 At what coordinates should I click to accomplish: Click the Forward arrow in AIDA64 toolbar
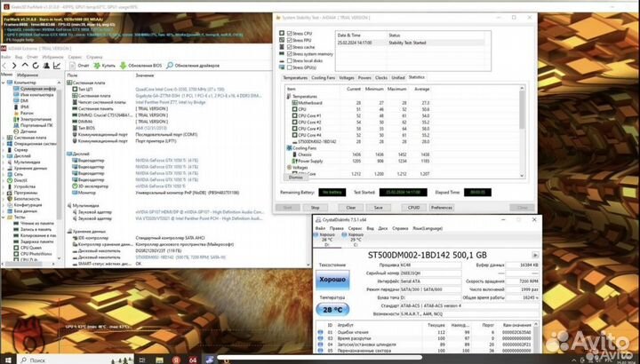click(14, 65)
